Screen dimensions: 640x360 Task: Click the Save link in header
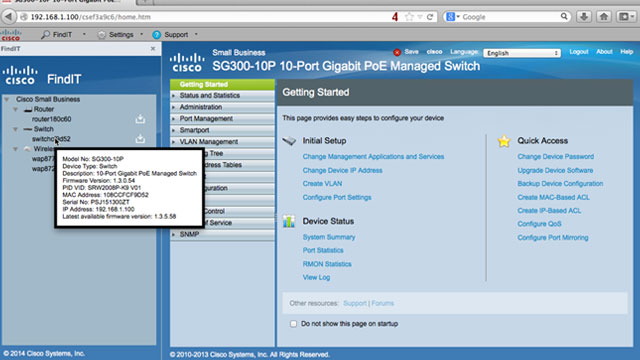pyautogui.click(x=411, y=52)
